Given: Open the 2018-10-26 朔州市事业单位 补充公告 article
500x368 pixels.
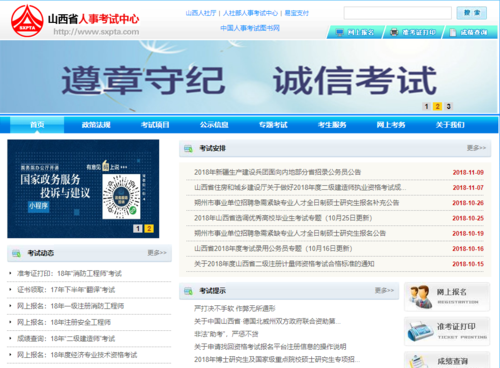Looking at the screenshot, I should (296, 203).
